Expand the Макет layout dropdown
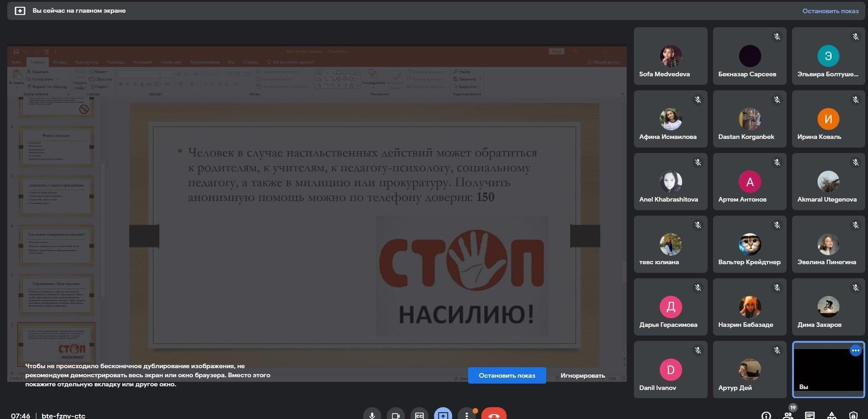 tap(100, 72)
